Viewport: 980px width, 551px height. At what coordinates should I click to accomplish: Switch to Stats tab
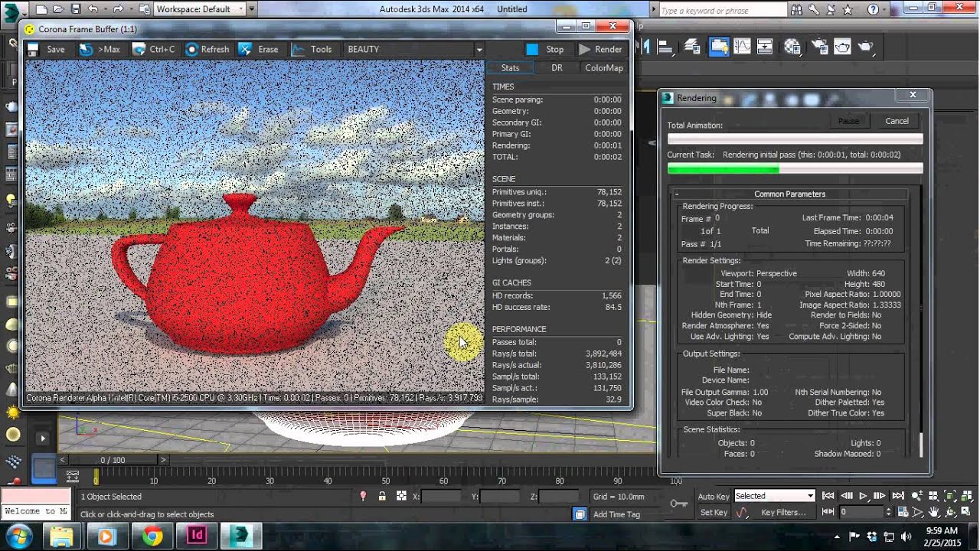tap(510, 67)
